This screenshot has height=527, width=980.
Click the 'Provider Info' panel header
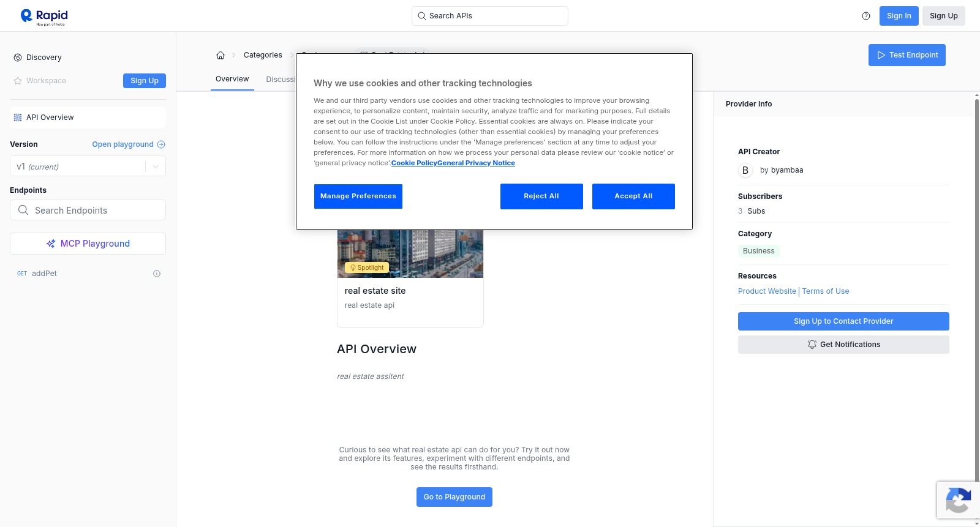pos(749,104)
